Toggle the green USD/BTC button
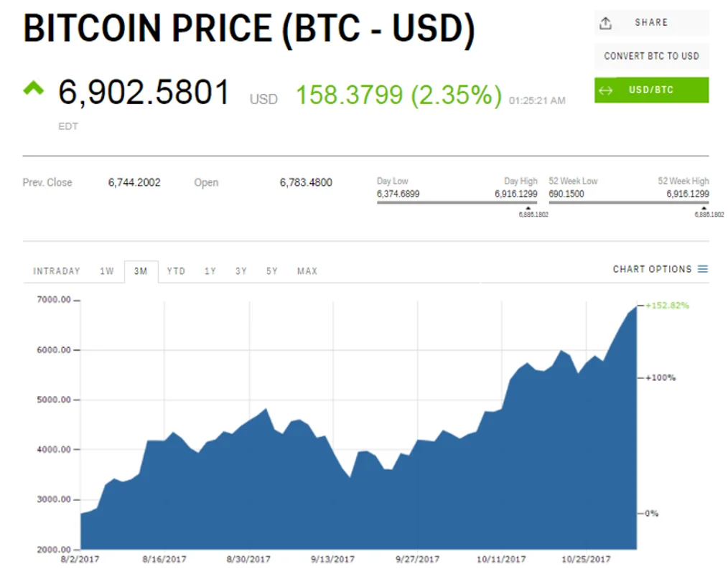The image size is (728, 574). coord(651,90)
